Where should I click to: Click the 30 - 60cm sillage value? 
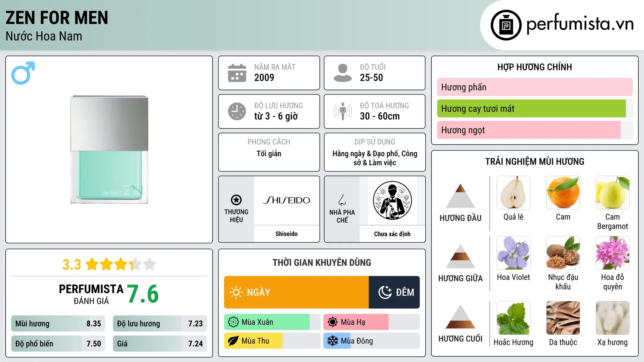point(380,116)
